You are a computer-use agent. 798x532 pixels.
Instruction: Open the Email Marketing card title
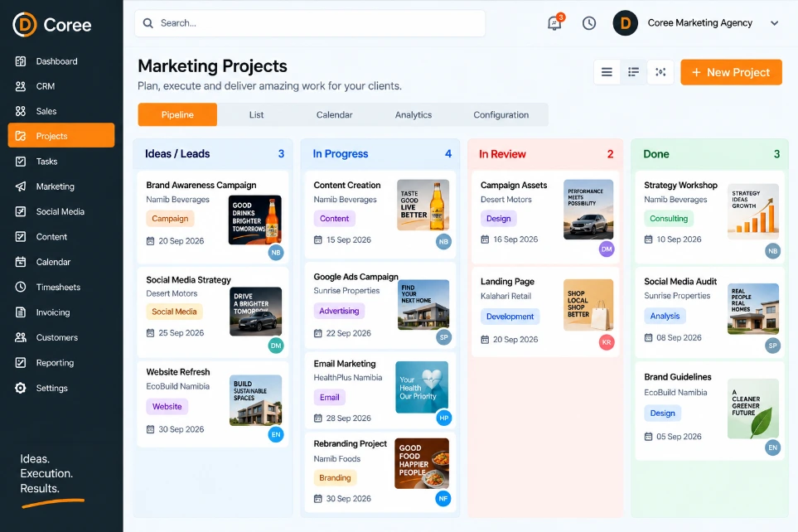point(345,364)
